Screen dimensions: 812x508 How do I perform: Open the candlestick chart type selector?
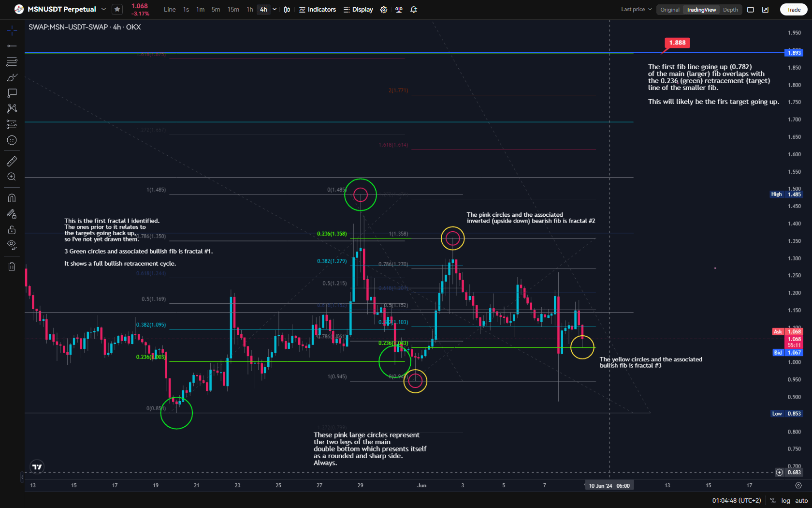click(x=287, y=10)
